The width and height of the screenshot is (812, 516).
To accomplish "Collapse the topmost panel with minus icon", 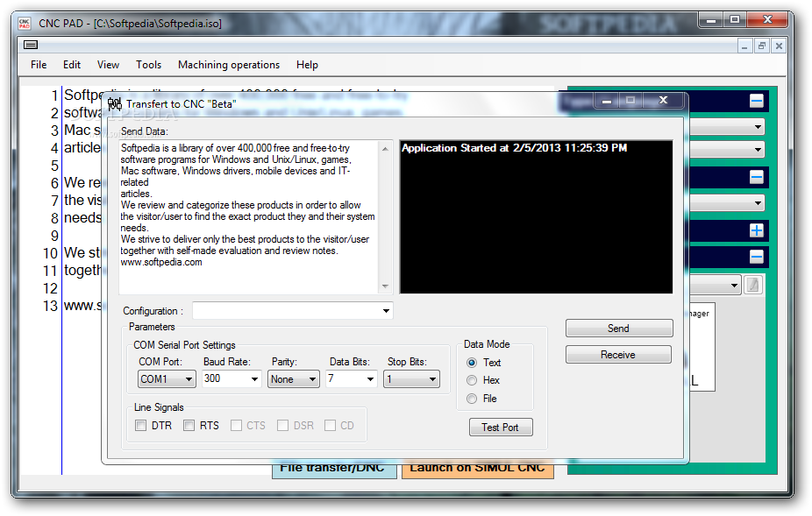I will click(756, 101).
